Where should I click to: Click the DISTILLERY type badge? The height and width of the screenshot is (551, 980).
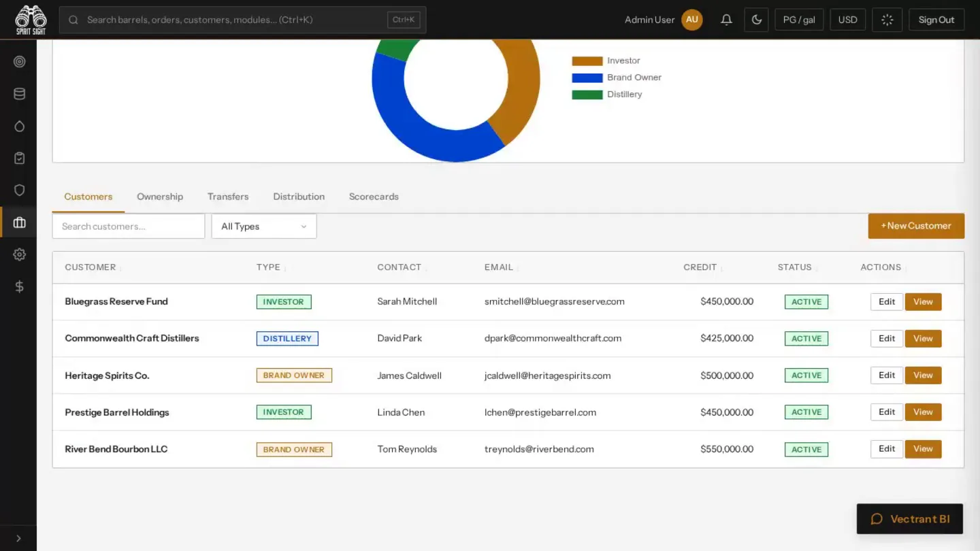287,339
